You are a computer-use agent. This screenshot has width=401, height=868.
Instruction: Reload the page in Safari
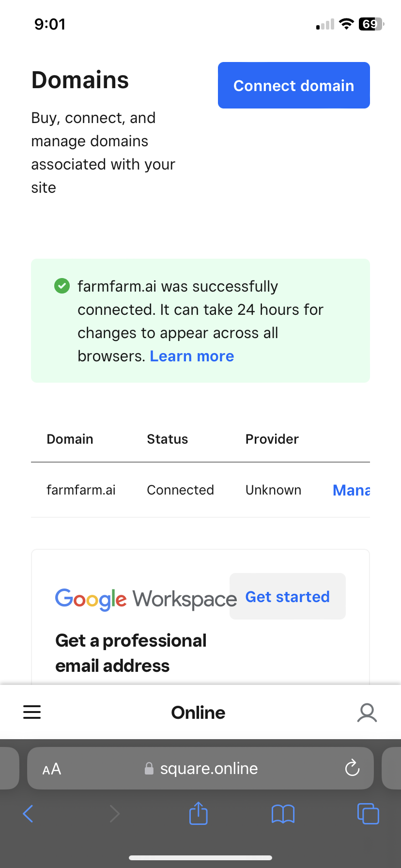coord(352,768)
